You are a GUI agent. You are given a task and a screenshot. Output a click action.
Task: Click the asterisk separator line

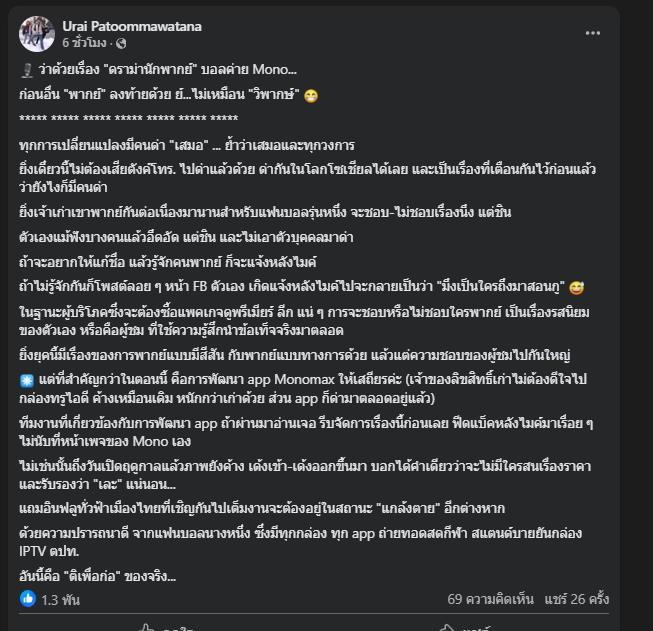129,118
